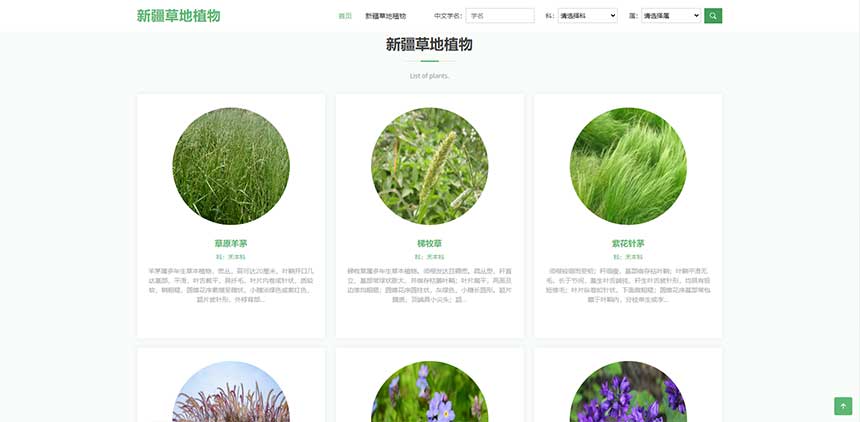Image resolution: width=860 pixels, height=422 pixels.
Task: Open the 新疆草地植物 nav menu item
Action: (x=386, y=16)
